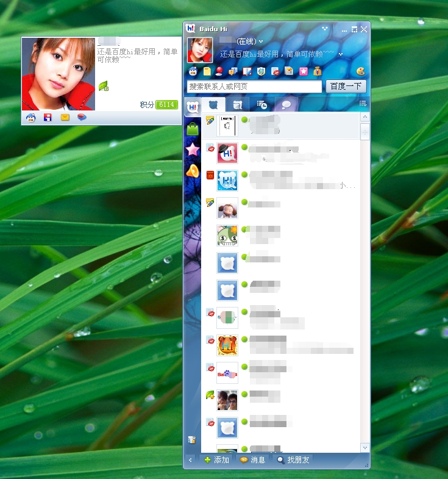Expand the 在线 status dropdown
Screen dimensions: 448x479
point(261,41)
